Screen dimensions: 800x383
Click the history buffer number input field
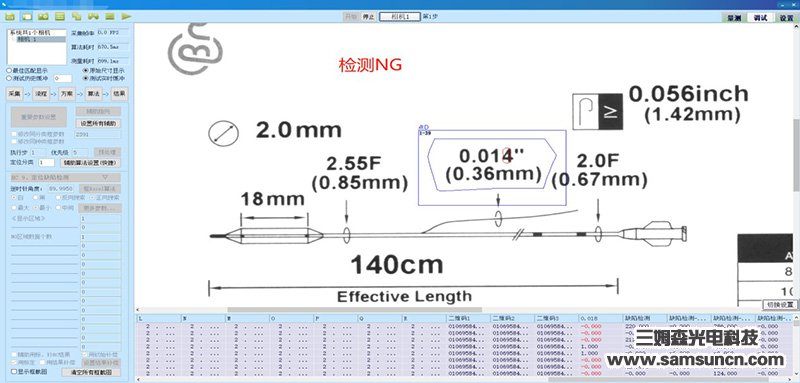(x=62, y=79)
